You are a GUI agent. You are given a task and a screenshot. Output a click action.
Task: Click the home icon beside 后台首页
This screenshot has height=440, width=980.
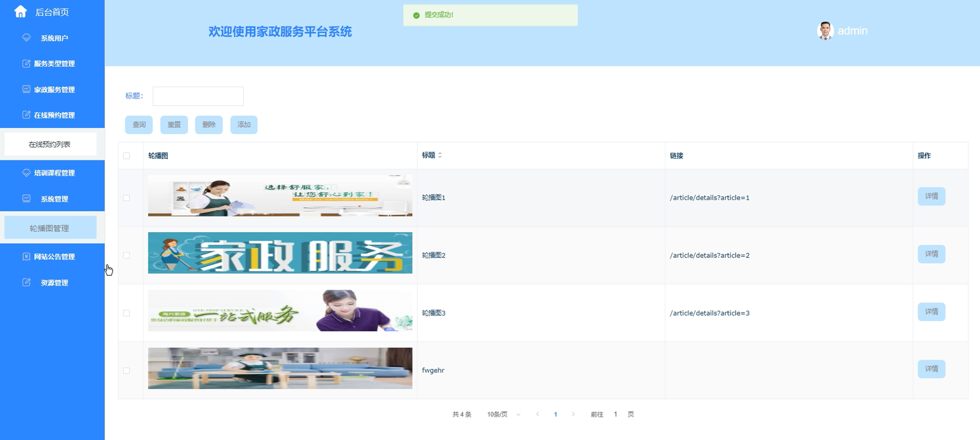click(x=21, y=12)
